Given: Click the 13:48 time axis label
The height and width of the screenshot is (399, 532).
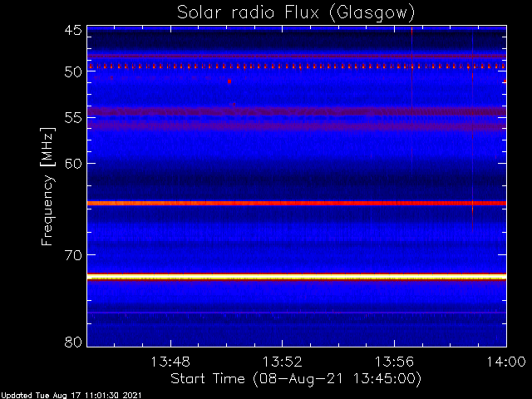Looking at the screenshot, I should (x=170, y=362).
